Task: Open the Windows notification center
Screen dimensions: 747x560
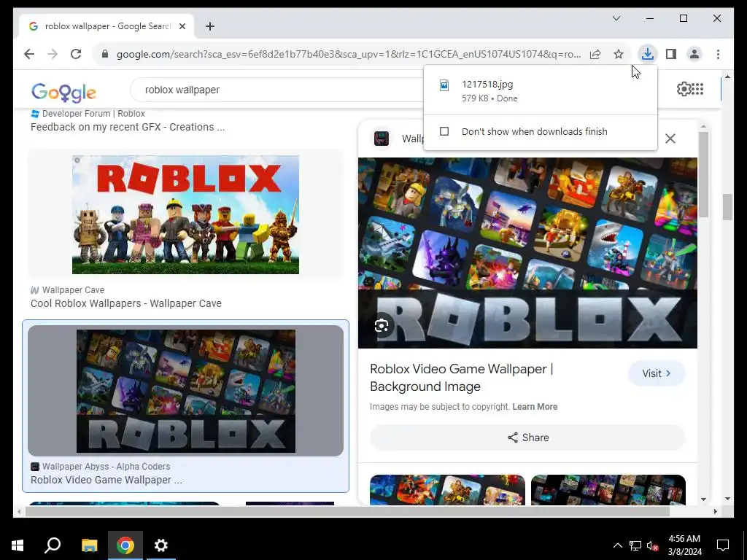Action: coord(723,545)
